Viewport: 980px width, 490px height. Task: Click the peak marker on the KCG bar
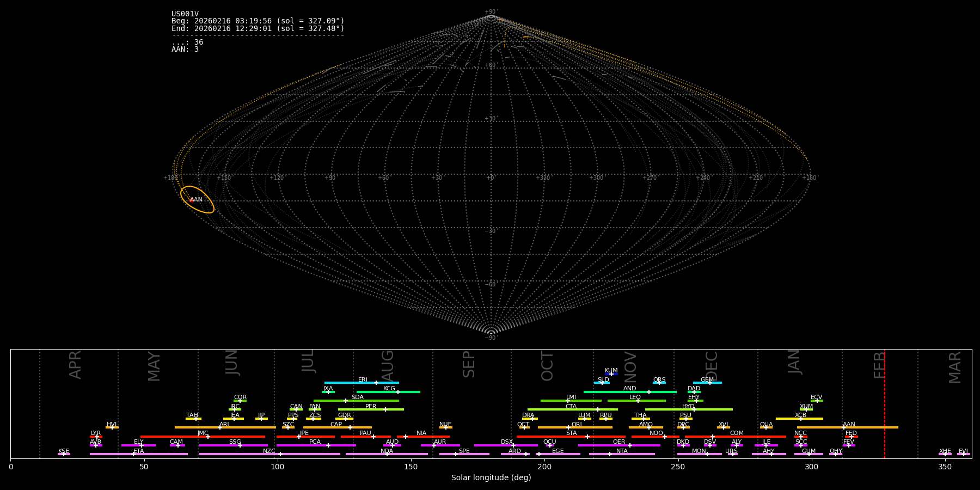[x=397, y=392]
